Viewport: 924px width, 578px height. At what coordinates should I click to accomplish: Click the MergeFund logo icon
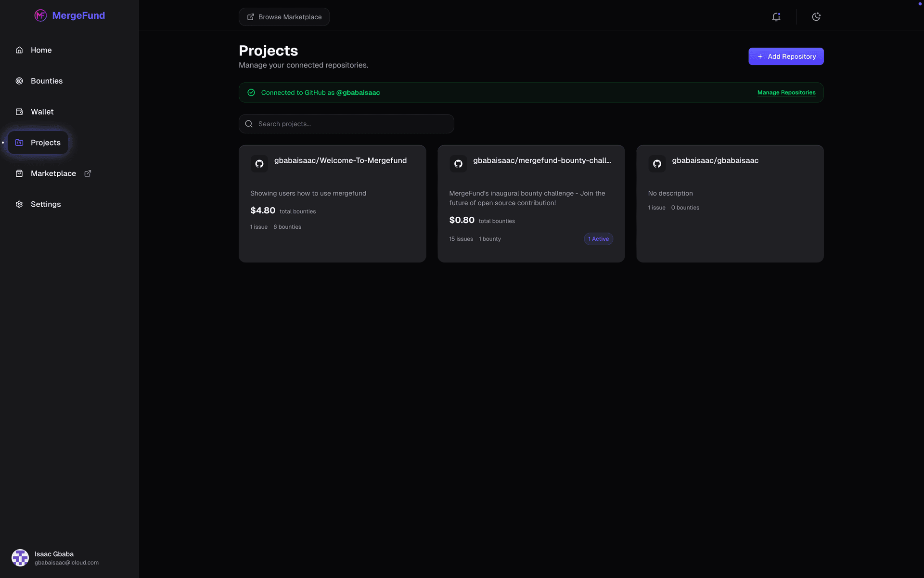[x=40, y=15]
